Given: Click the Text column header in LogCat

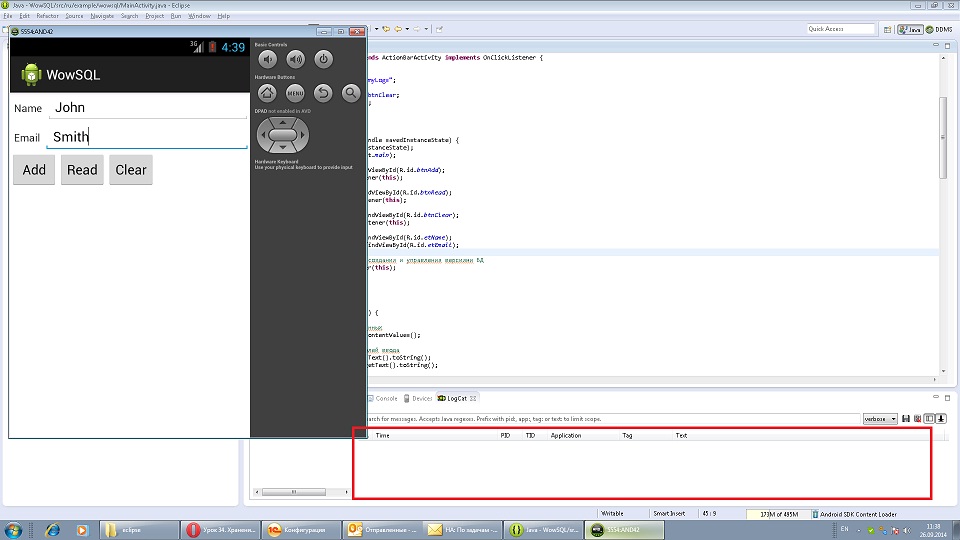Looking at the screenshot, I should tap(681, 435).
